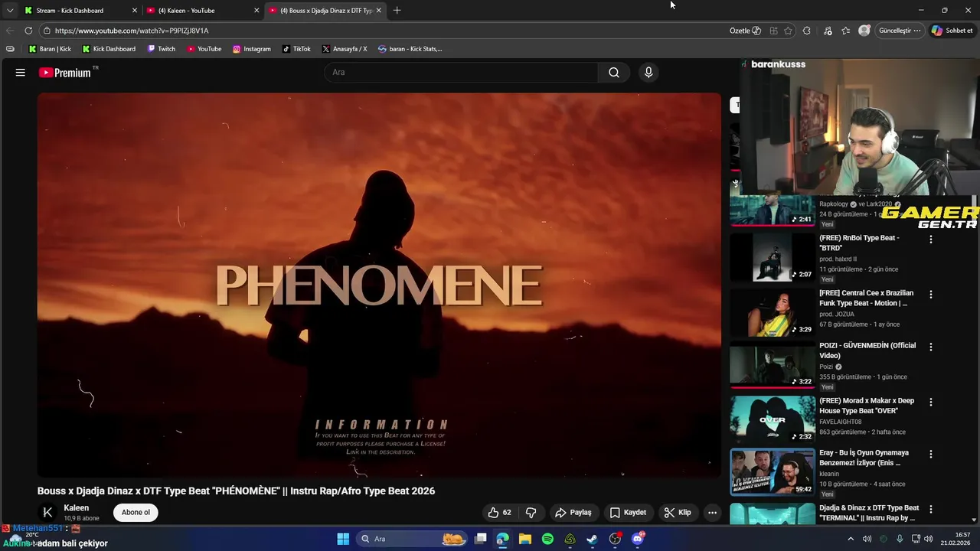Focus the YouTube search box
The width and height of the screenshot is (980, 551).
click(461, 72)
